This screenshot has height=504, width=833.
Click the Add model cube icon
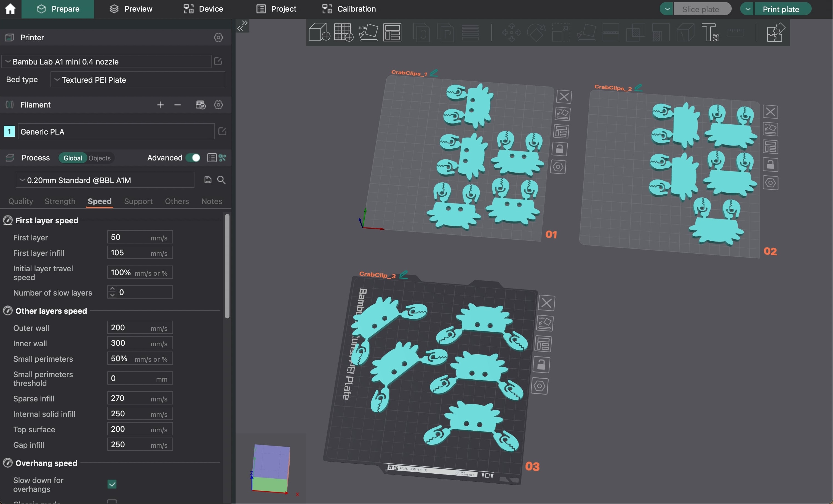coord(319,33)
